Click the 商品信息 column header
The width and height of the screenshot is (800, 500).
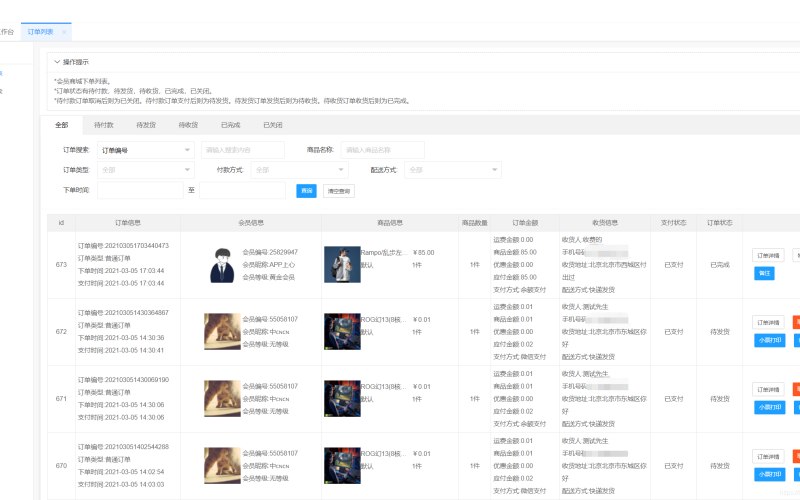390,223
